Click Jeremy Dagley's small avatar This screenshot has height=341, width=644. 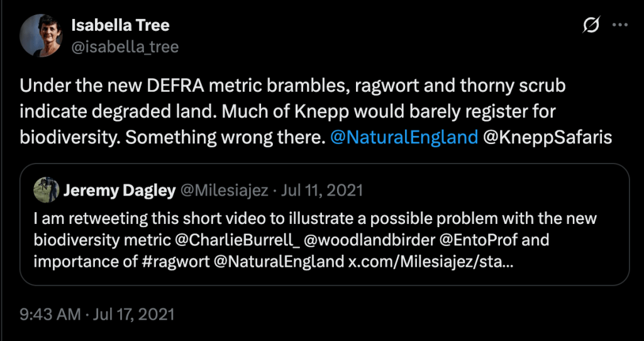[44, 189]
